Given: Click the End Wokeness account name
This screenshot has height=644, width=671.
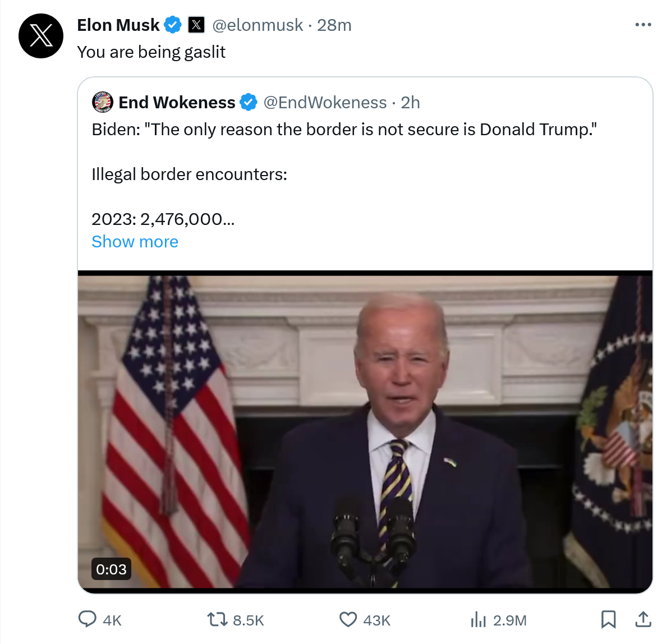Looking at the screenshot, I should pos(177,103).
